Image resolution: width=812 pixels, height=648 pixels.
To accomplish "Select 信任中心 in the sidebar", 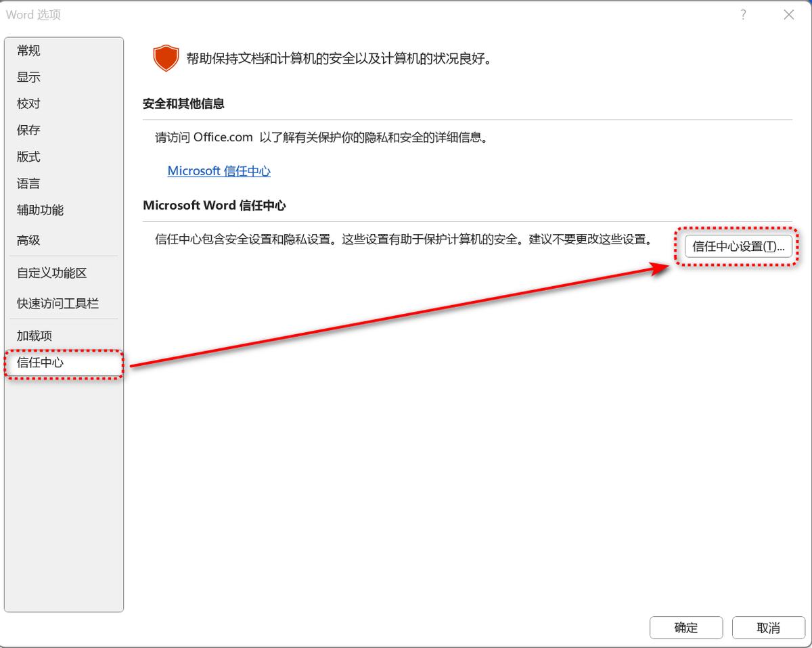I will (64, 363).
